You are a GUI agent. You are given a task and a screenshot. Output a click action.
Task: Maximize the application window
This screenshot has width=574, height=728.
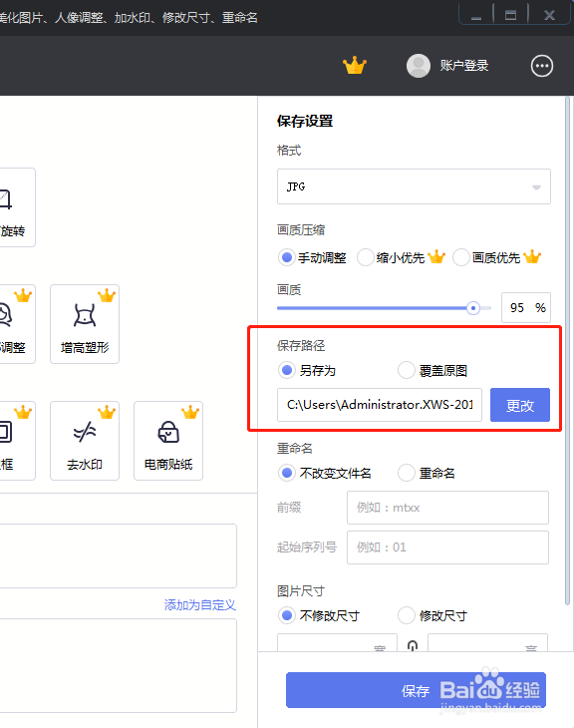[x=510, y=16]
